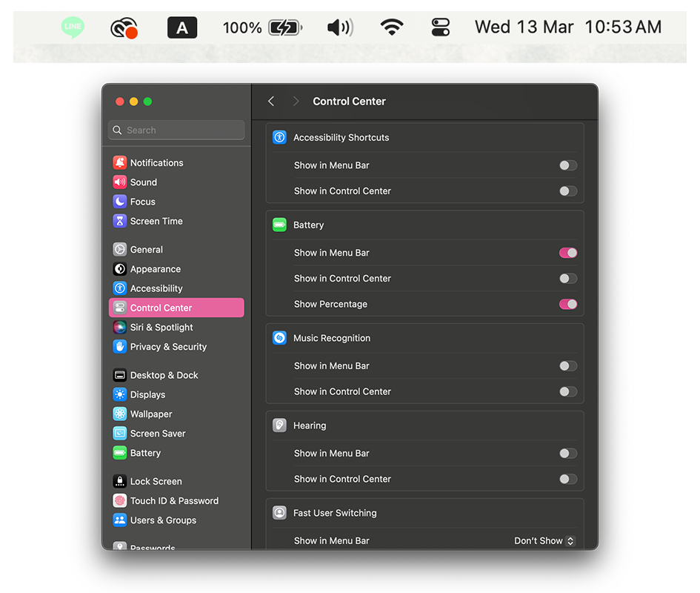Open Focus label in sidebar
The height and width of the screenshot is (593, 700).
coord(142,202)
